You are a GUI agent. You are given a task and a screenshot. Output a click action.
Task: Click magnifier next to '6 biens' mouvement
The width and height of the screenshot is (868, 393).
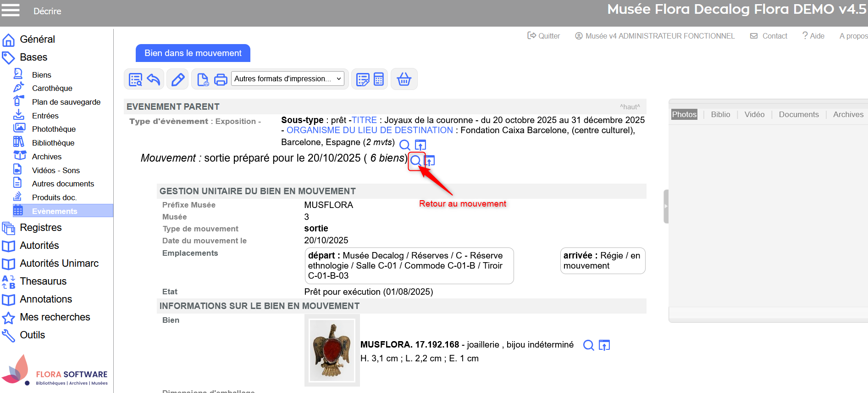tap(415, 161)
